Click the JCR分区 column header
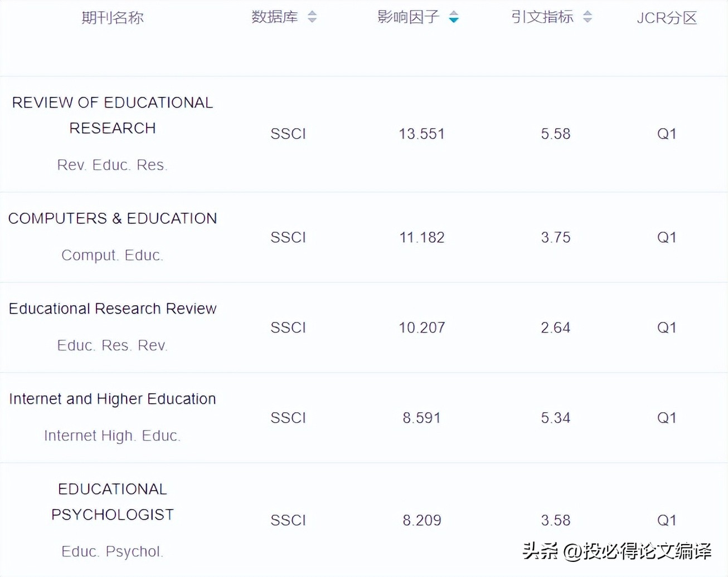This screenshot has height=577, width=728. tap(667, 18)
